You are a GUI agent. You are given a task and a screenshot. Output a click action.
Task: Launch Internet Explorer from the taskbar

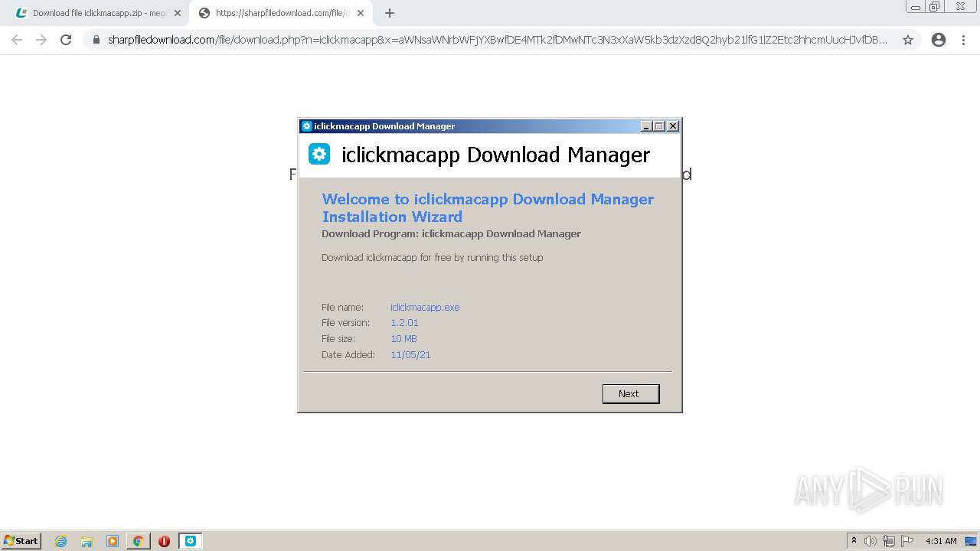pyautogui.click(x=61, y=541)
